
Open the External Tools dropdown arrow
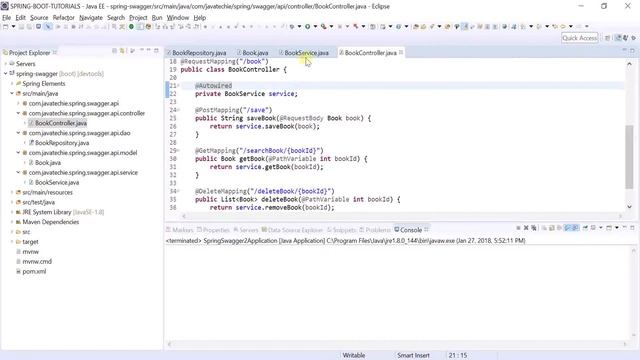(x=331, y=27)
